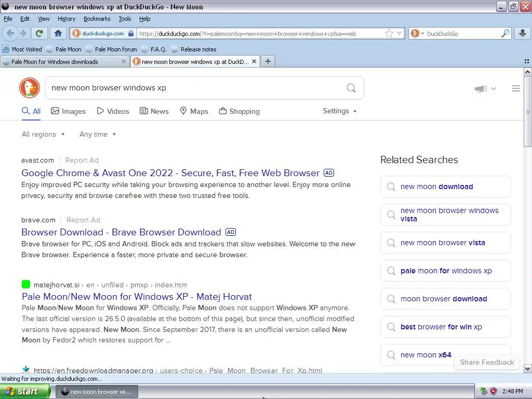This screenshot has width=532, height=399.
Task: Open the URL history dropdown arrow
Action: (x=400, y=34)
